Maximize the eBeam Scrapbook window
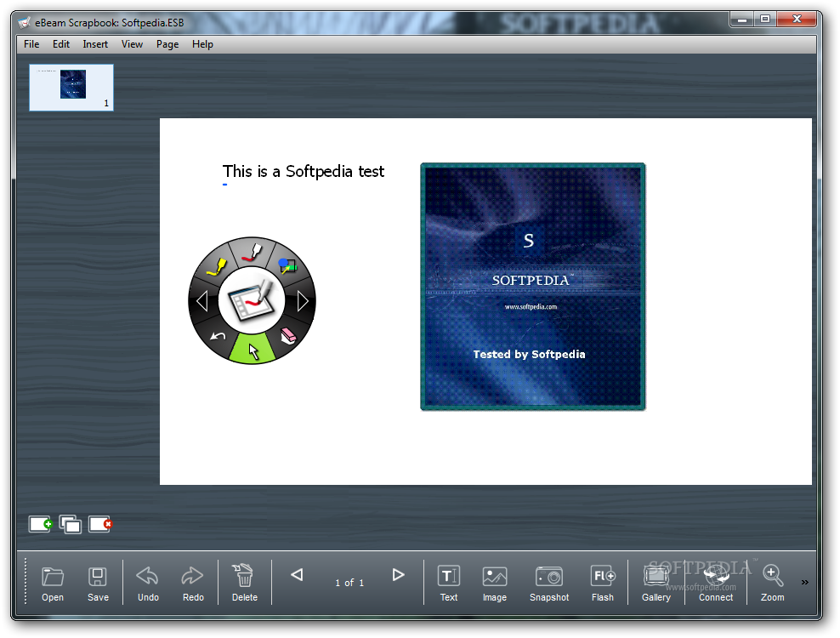 tap(765, 20)
